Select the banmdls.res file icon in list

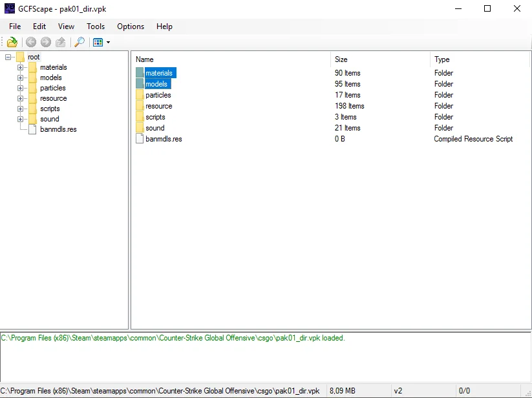pos(140,139)
